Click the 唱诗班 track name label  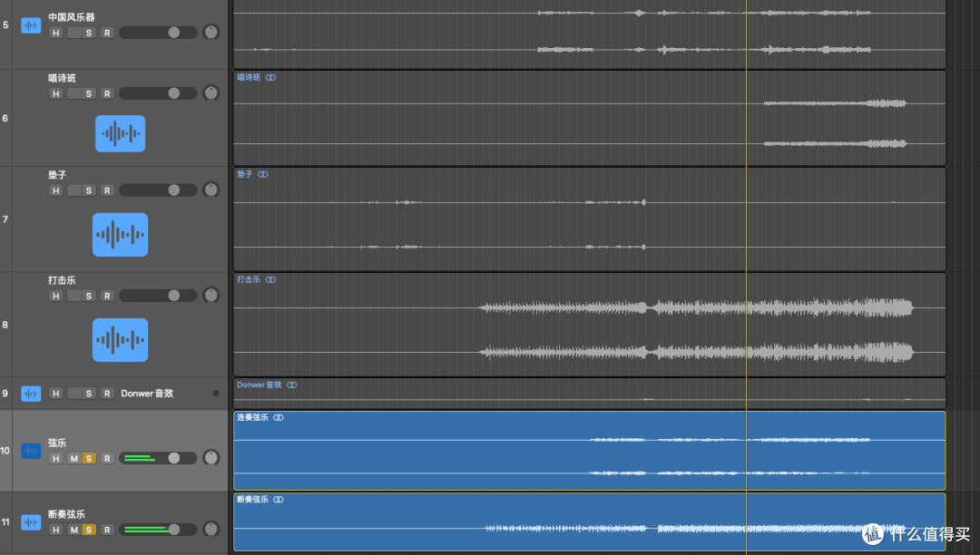click(x=62, y=78)
